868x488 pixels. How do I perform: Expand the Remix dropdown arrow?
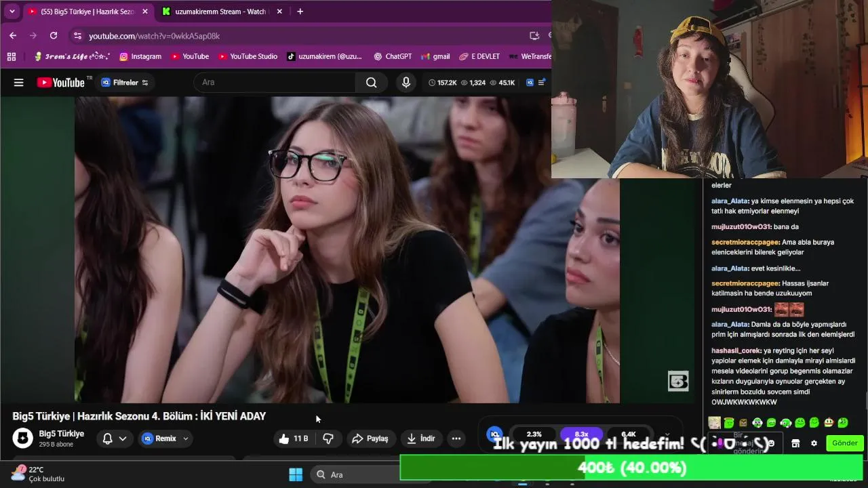[x=186, y=439]
